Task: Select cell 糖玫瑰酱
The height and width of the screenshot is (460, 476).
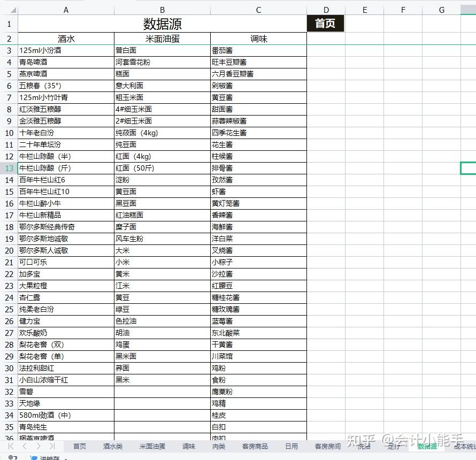Action: pyautogui.click(x=258, y=309)
